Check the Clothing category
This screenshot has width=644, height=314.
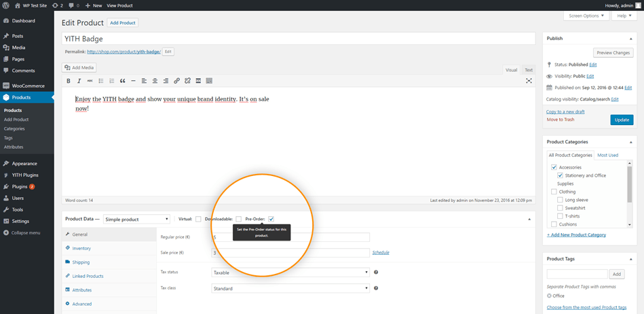[554, 192]
